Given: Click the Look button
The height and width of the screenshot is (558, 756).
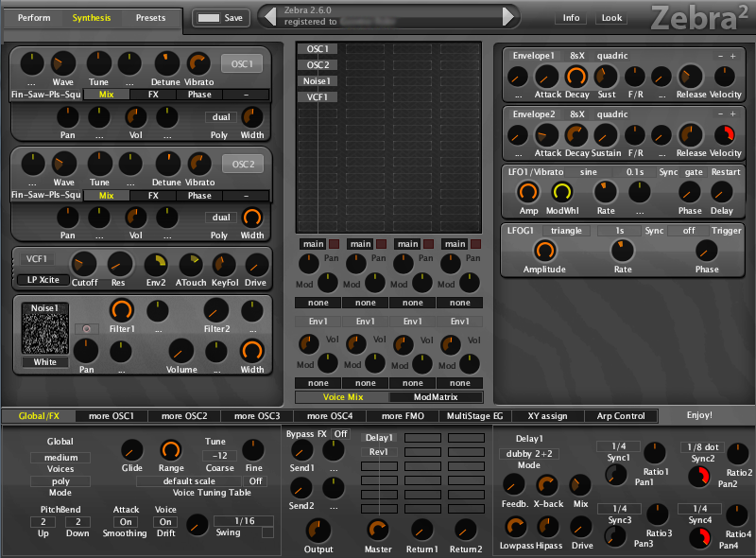Looking at the screenshot, I should pyautogui.click(x=611, y=18).
